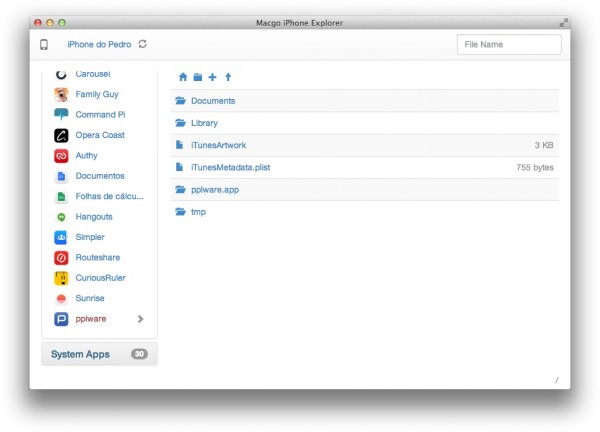Click the pplware.app folder icon

(180, 189)
